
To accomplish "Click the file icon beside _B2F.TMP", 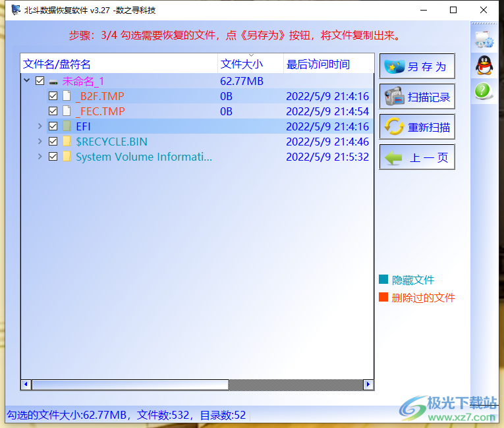I will pyautogui.click(x=67, y=95).
